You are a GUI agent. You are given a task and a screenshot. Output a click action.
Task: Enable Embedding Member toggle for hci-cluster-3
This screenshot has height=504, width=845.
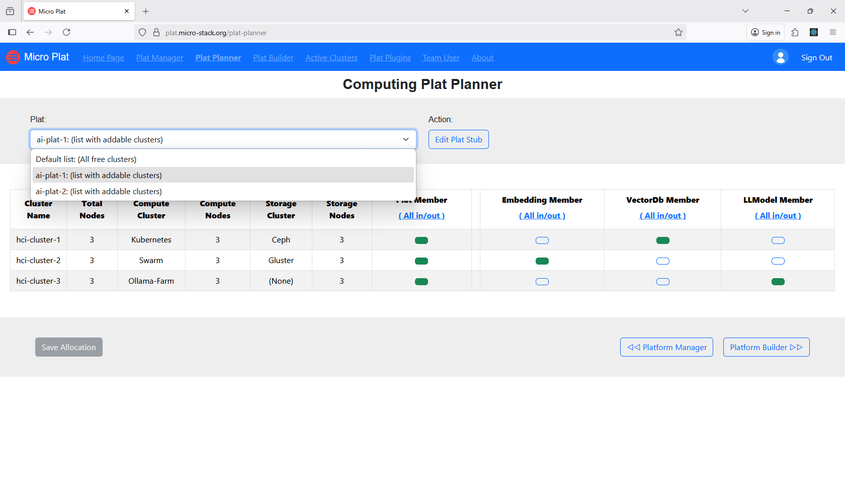point(542,281)
